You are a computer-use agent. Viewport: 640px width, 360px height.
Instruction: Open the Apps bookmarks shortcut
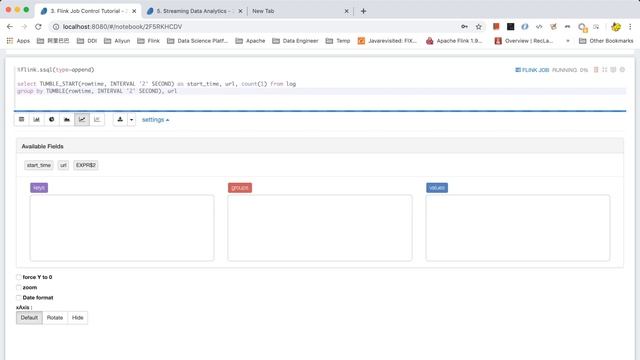pos(18,41)
